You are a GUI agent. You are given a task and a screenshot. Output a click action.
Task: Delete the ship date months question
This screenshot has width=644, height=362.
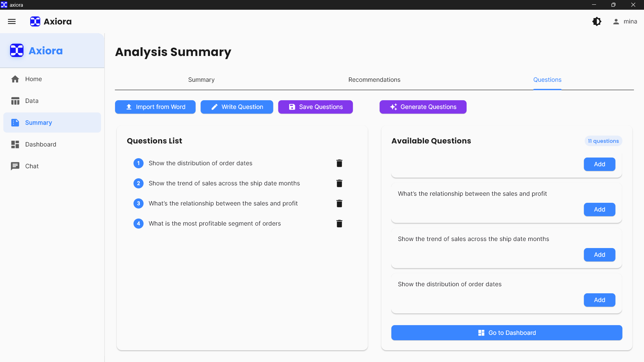(339, 183)
